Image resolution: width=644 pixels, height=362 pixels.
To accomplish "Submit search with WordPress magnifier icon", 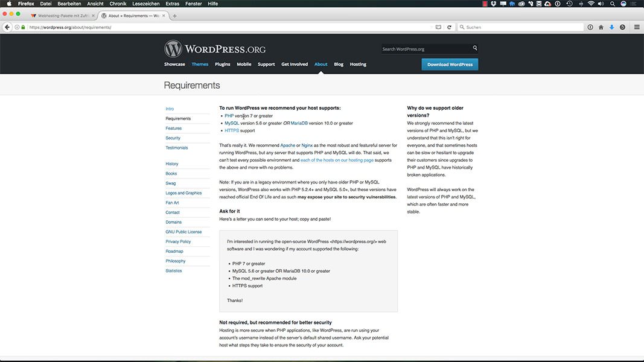I will [475, 48].
